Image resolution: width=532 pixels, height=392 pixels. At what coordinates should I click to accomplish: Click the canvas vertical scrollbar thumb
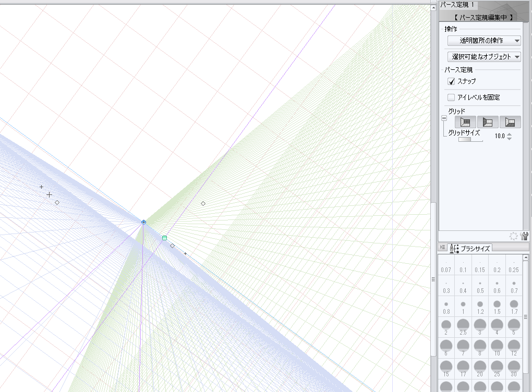tap(433, 279)
